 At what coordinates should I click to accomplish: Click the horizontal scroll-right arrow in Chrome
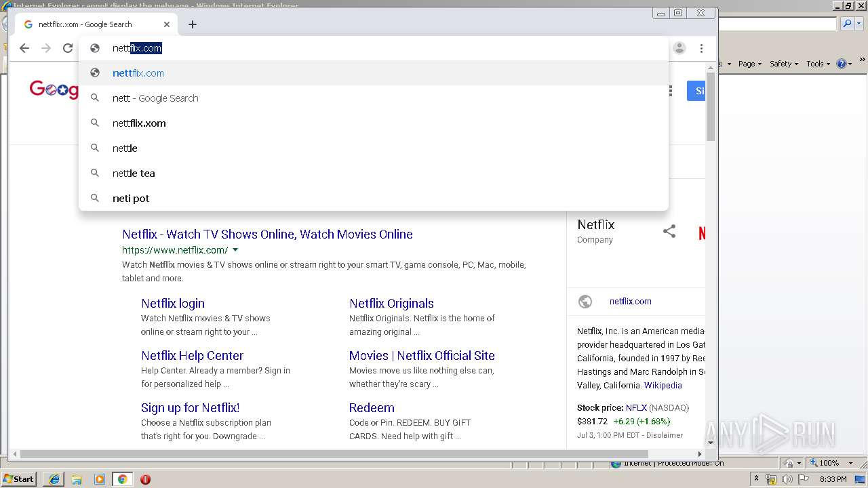[x=700, y=454]
